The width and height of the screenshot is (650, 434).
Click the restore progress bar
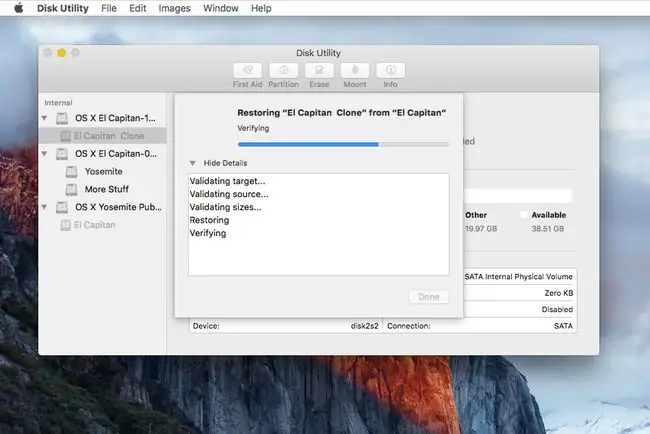pyautogui.click(x=343, y=144)
